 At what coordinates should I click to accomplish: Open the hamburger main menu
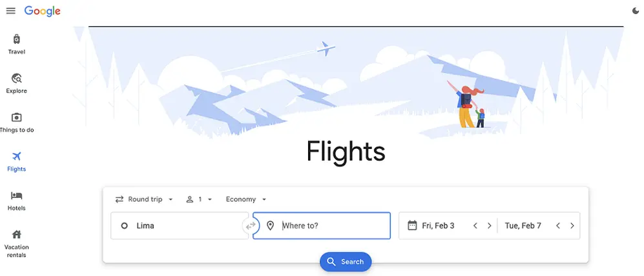coord(11,11)
